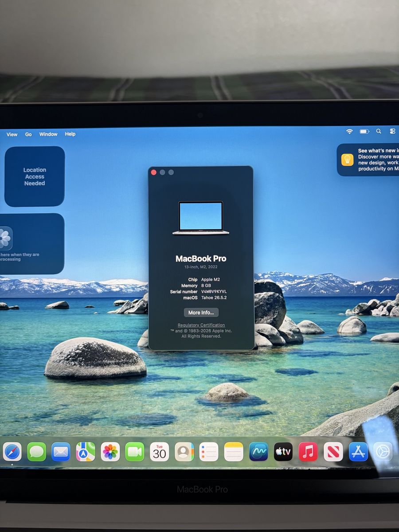The image size is (399, 532).
Task: Launch the Contacts app
Action: click(184, 452)
